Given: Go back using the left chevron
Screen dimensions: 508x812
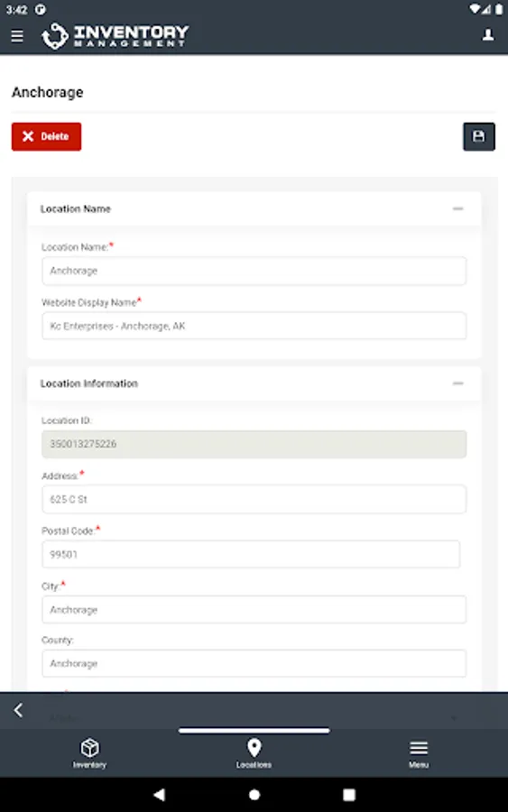Looking at the screenshot, I should [x=19, y=710].
